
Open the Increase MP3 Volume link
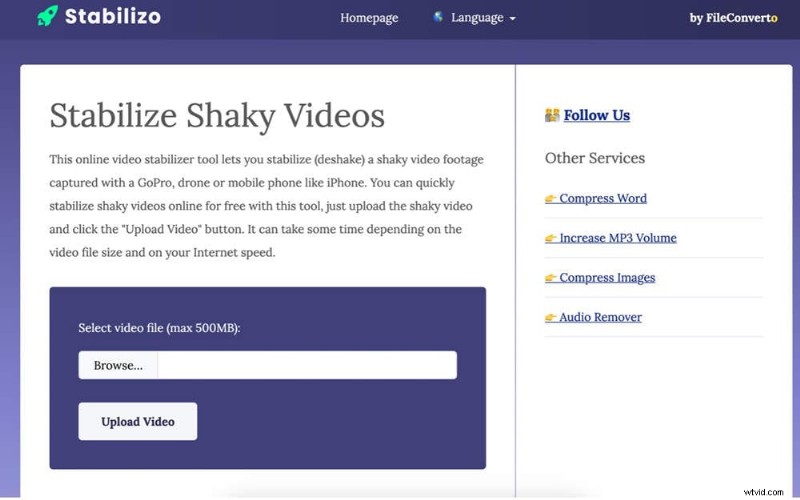coord(618,238)
